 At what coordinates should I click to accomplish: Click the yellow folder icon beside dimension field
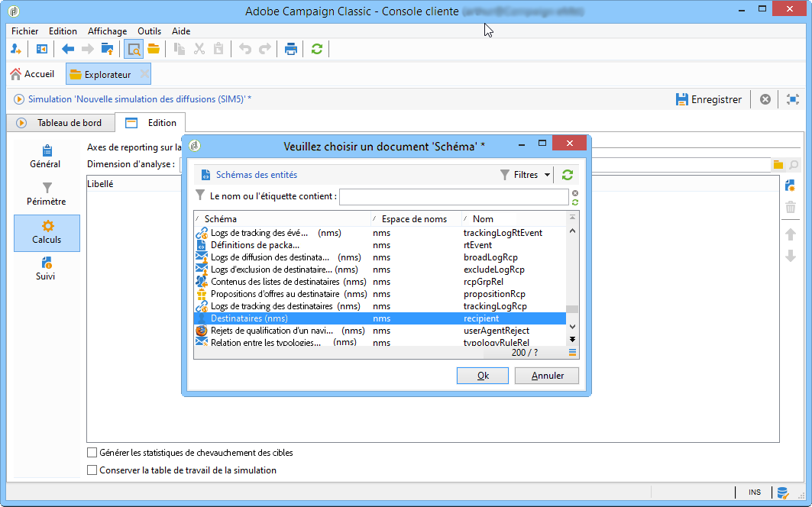point(778,165)
